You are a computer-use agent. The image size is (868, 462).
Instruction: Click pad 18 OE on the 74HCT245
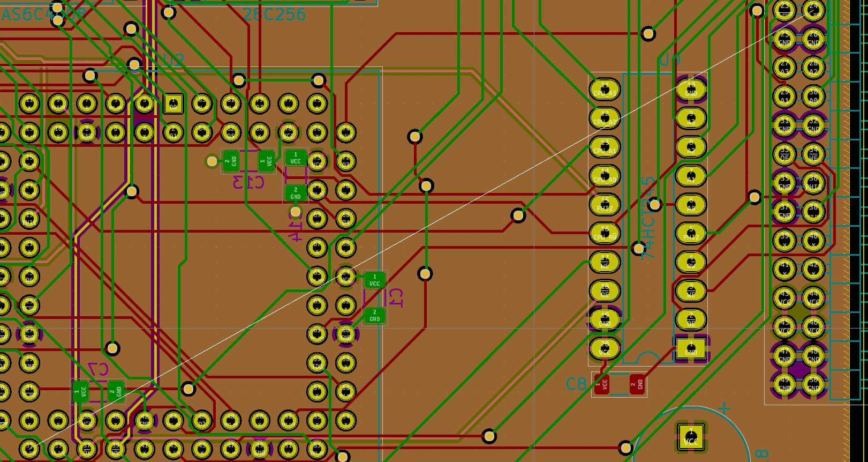click(605, 291)
